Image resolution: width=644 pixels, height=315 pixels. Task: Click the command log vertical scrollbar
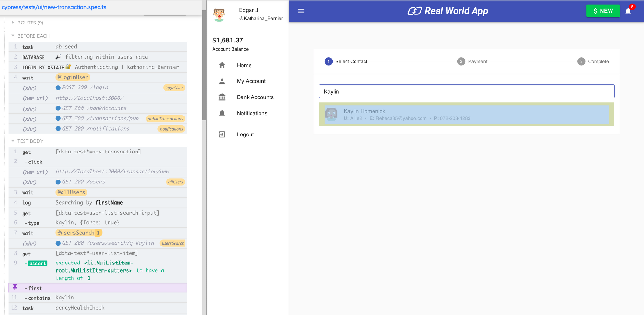click(x=204, y=64)
